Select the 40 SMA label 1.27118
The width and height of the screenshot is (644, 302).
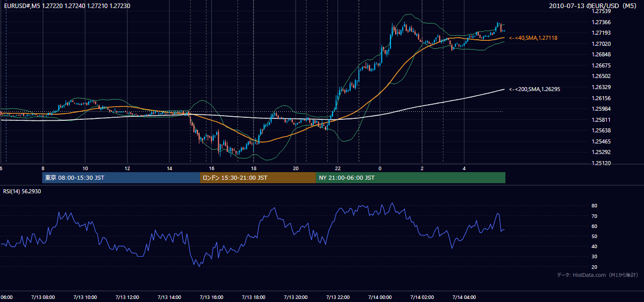(x=534, y=38)
